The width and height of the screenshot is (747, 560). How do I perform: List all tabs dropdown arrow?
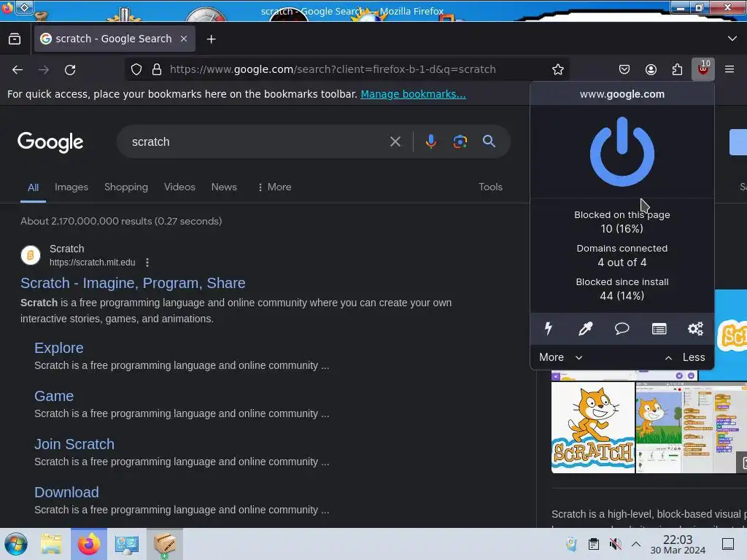(x=732, y=39)
